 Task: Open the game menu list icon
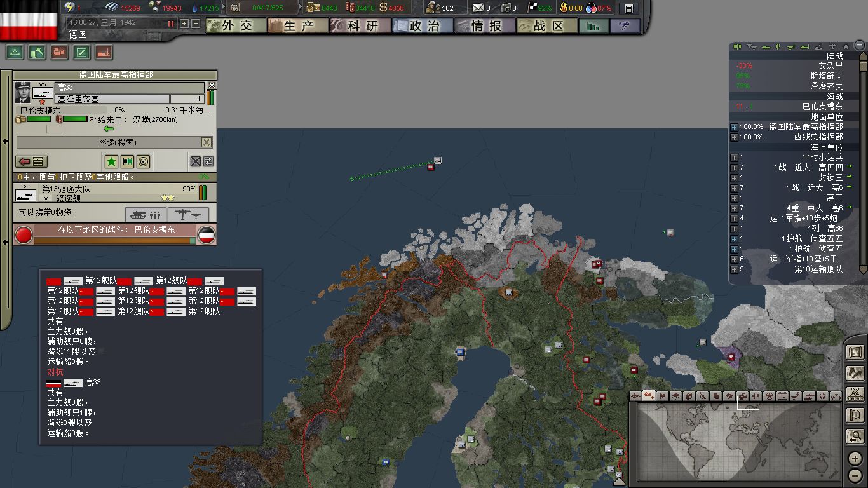point(629,8)
